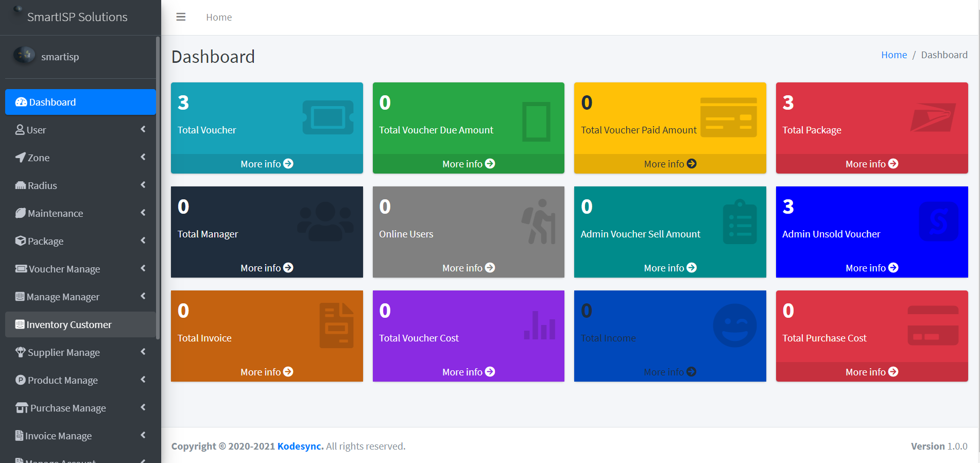Click the Zone location arrow icon
Image resolution: width=980 pixels, height=463 pixels.
click(x=21, y=158)
